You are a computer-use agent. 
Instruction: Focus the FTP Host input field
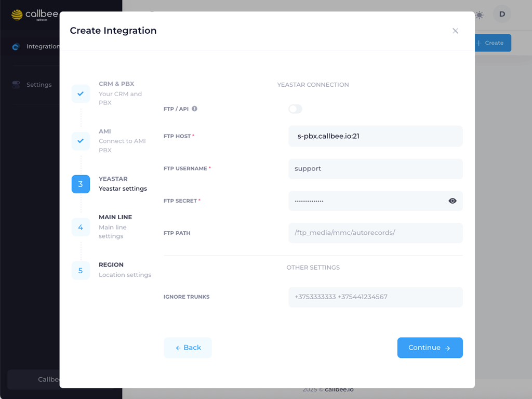pos(375,136)
